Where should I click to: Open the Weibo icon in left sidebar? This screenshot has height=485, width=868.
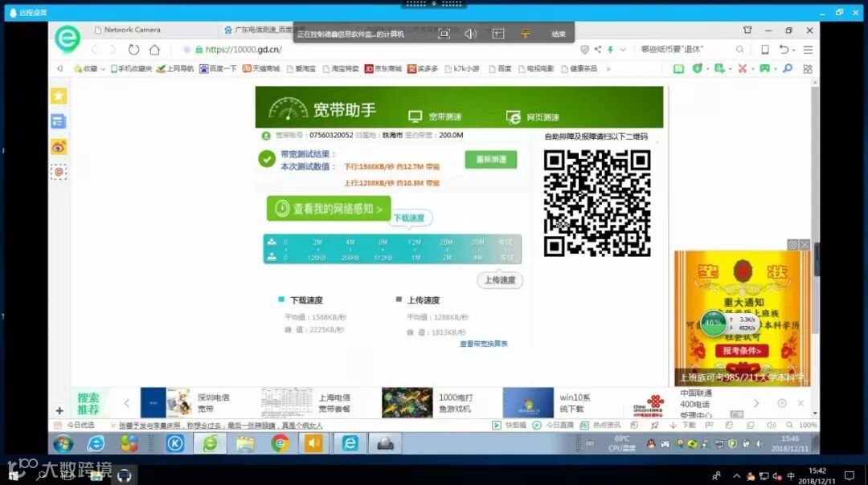[59, 147]
